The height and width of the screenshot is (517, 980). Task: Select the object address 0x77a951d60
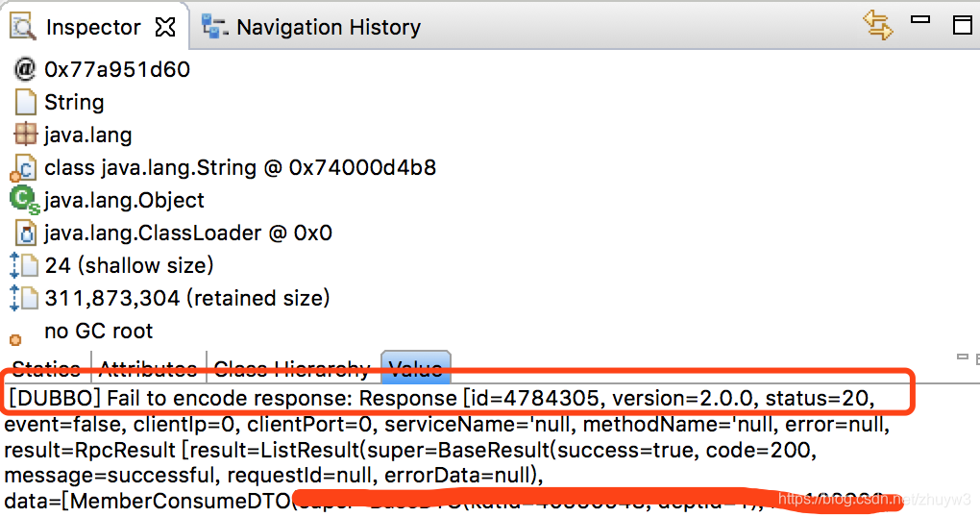pyautogui.click(x=117, y=69)
